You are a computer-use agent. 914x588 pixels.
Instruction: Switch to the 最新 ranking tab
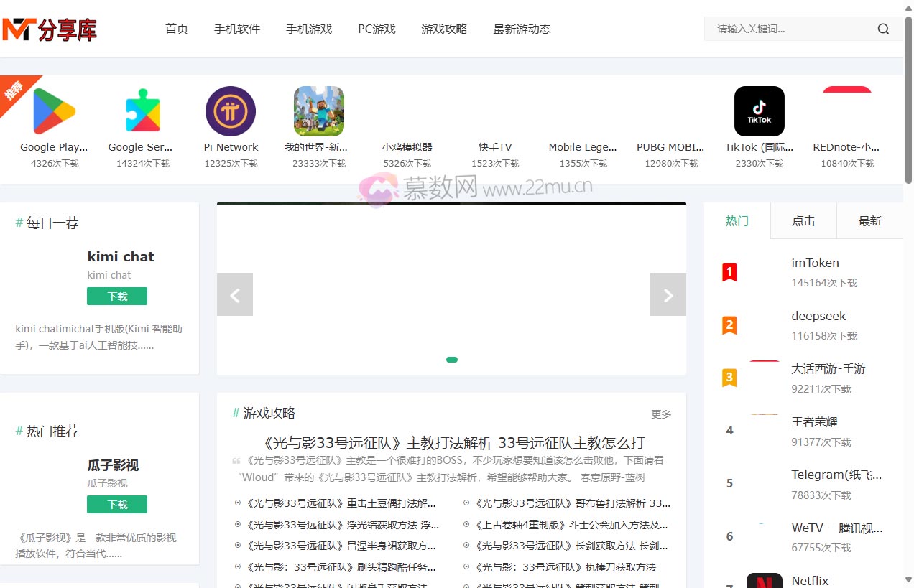pos(869,221)
